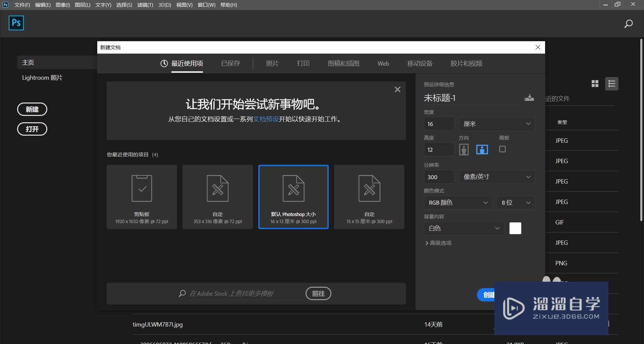Open the 8 位 bit depth dropdown
Image resolution: width=644 pixels, height=344 pixels.
516,203
